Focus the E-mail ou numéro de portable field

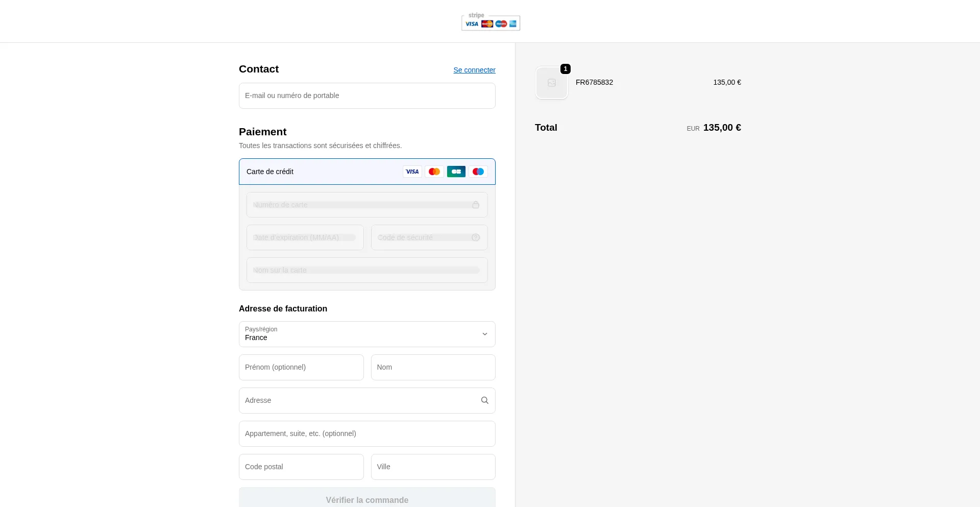click(367, 95)
